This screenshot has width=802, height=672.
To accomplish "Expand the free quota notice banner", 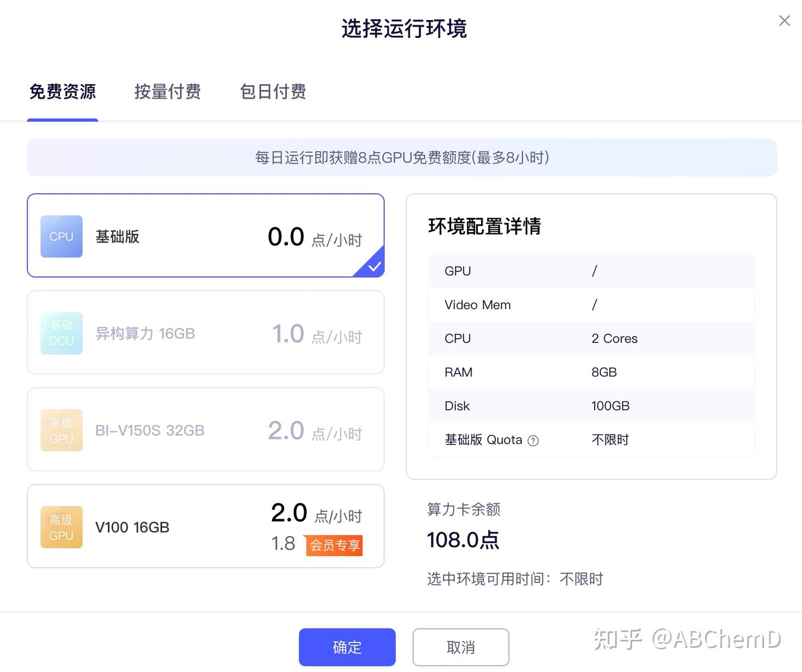I will point(401,158).
